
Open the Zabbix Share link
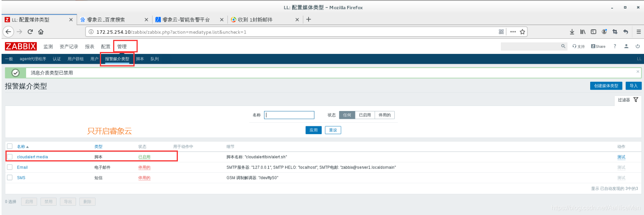click(598, 47)
